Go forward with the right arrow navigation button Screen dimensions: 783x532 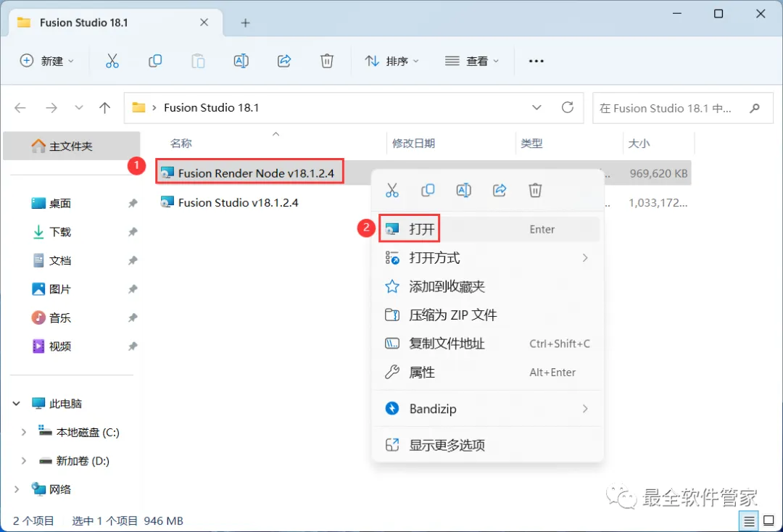tap(51, 108)
